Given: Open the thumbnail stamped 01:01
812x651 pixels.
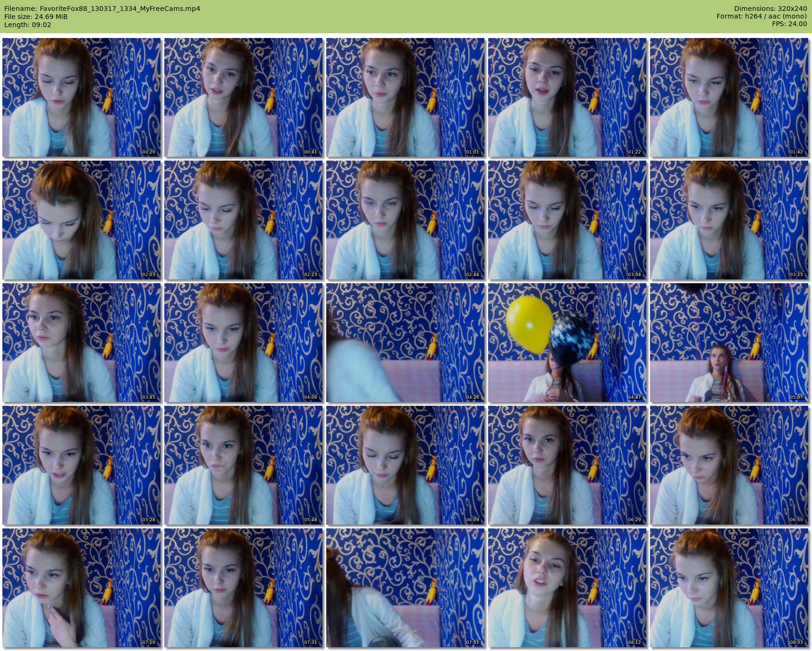Looking at the screenshot, I should point(405,97).
